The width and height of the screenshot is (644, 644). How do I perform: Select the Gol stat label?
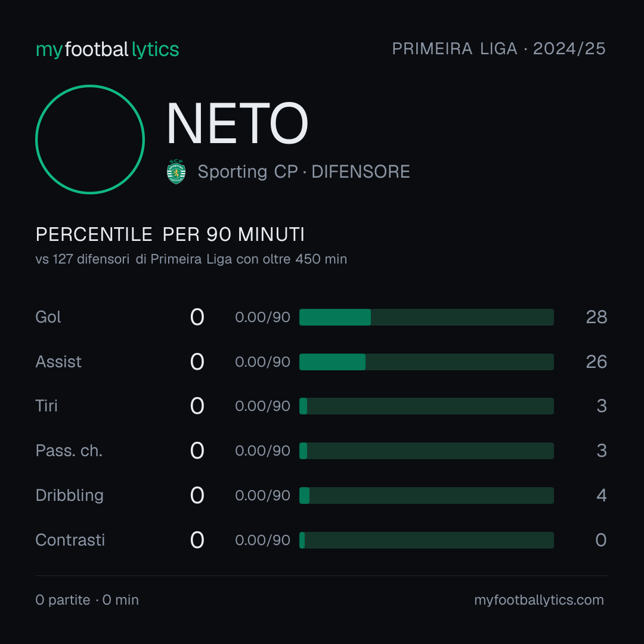pyautogui.click(x=48, y=317)
